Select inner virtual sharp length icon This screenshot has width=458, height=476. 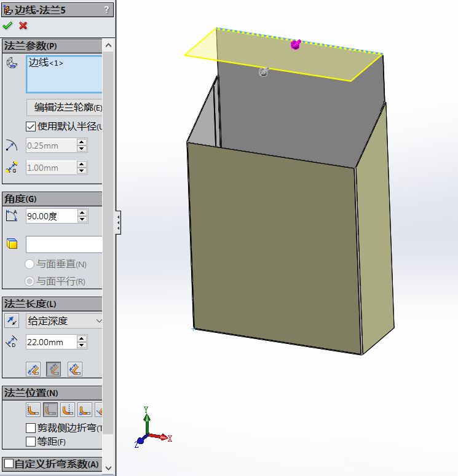pos(53,369)
